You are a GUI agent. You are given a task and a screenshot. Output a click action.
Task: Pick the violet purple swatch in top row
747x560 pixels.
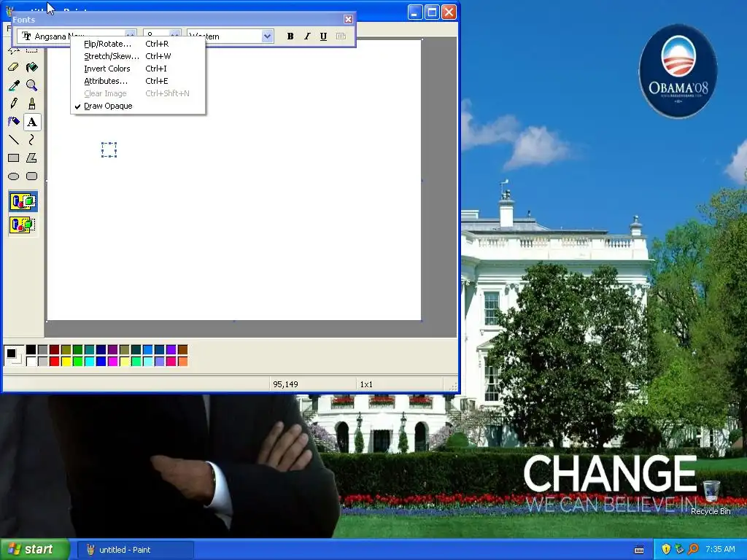click(171, 350)
